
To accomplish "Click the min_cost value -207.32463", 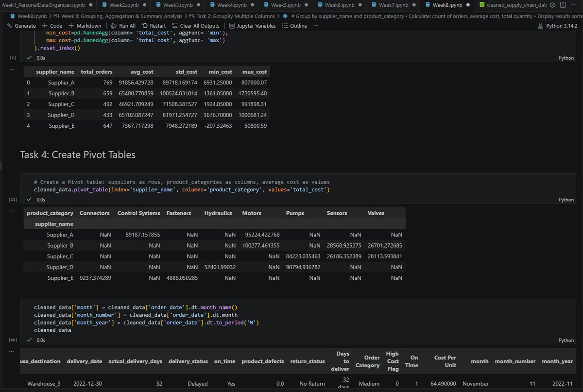I will tap(218, 126).
